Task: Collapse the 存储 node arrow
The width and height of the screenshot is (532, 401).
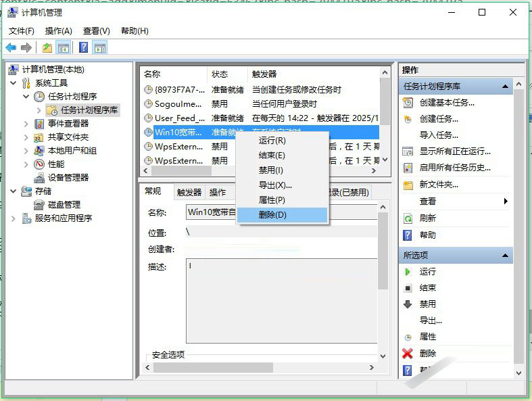Action: [14, 191]
